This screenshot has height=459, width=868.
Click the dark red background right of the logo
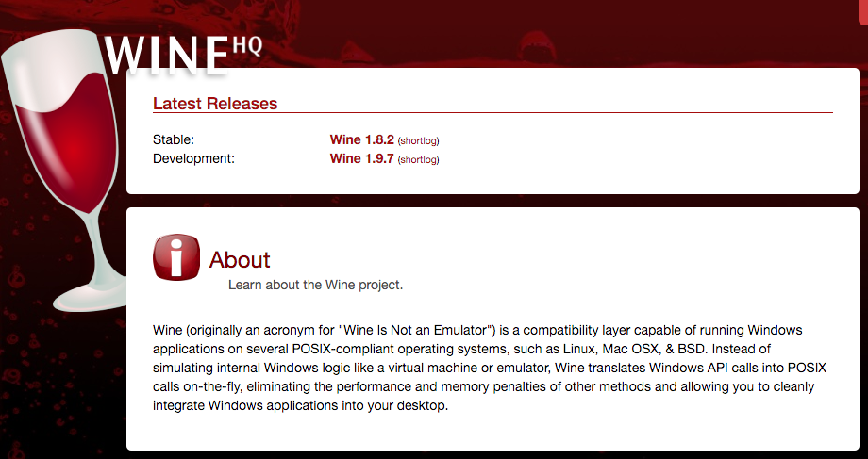click(x=566, y=38)
